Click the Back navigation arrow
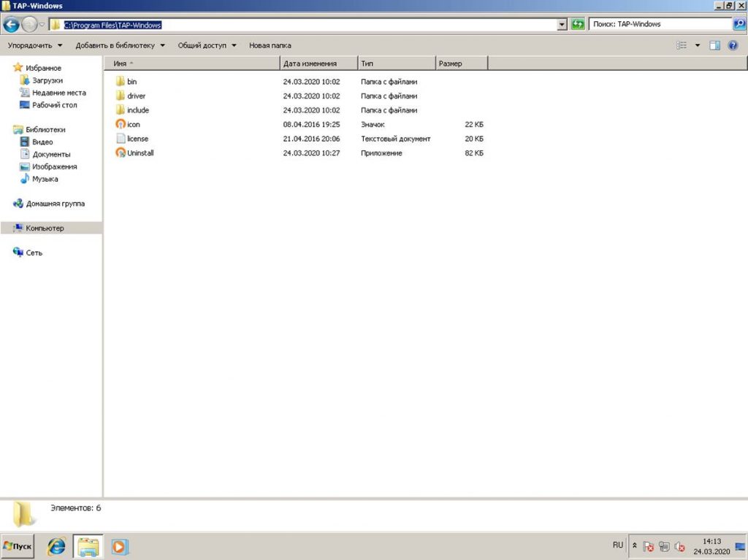Image resolution: width=748 pixels, height=560 pixels. pyautogui.click(x=12, y=24)
